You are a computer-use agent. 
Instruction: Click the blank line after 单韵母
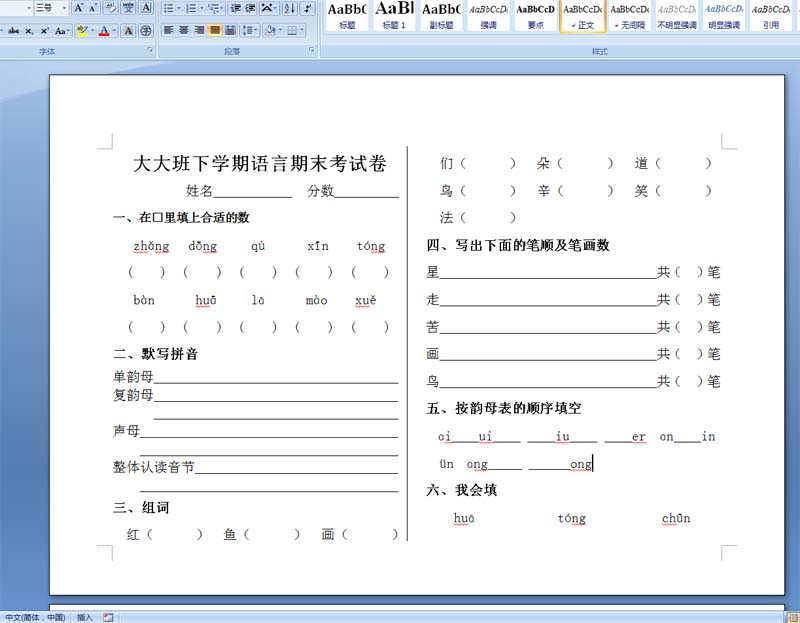(x=276, y=378)
